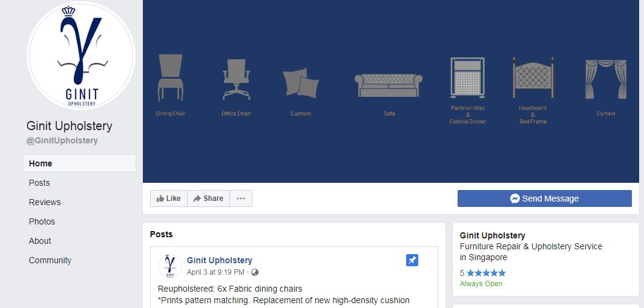
Task: Open the three-dots more options menu
Action: tap(241, 198)
